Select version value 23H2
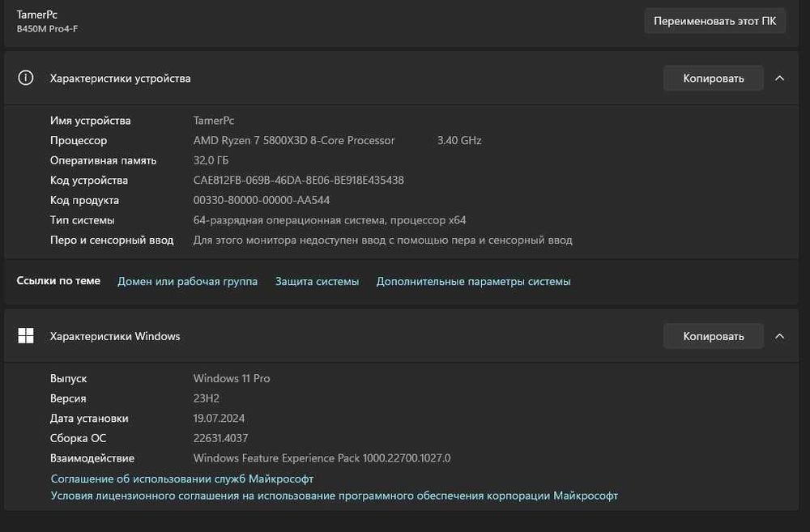This screenshot has width=810, height=532. coord(206,398)
